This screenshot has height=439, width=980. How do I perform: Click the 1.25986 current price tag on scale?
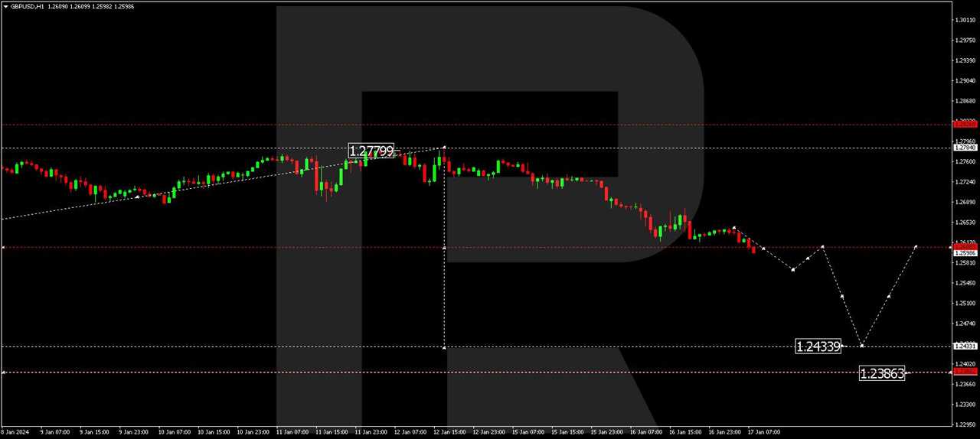tap(965, 252)
